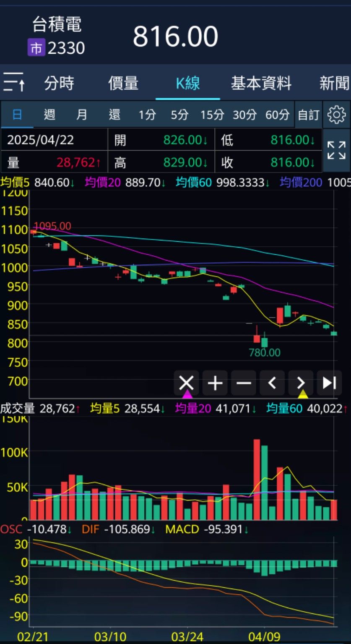Screen dimensions: 351x644
Task: Select 30分 interval
Action: click(244, 114)
